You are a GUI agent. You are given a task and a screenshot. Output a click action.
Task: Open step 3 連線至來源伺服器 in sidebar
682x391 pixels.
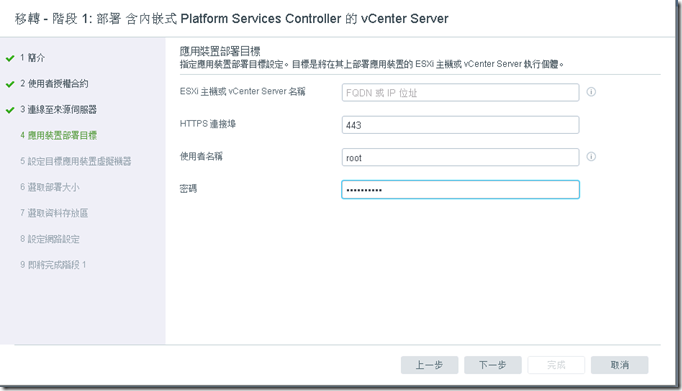(58, 110)
